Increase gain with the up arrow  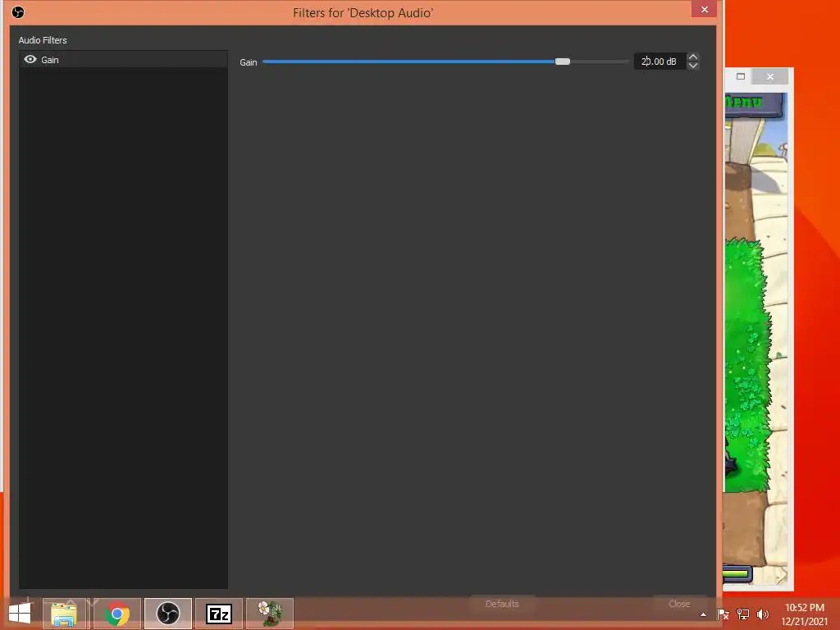pos(693,57)
